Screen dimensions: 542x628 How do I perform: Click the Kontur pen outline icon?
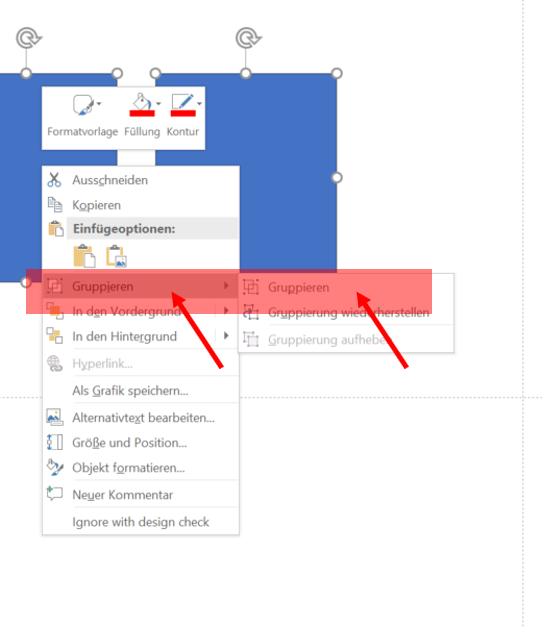click(x=183, y=105)
